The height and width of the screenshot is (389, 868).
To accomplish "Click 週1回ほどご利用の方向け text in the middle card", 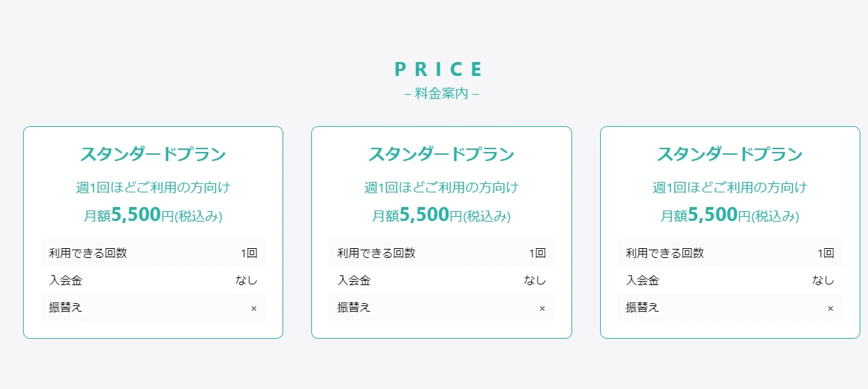I will 441,188.
